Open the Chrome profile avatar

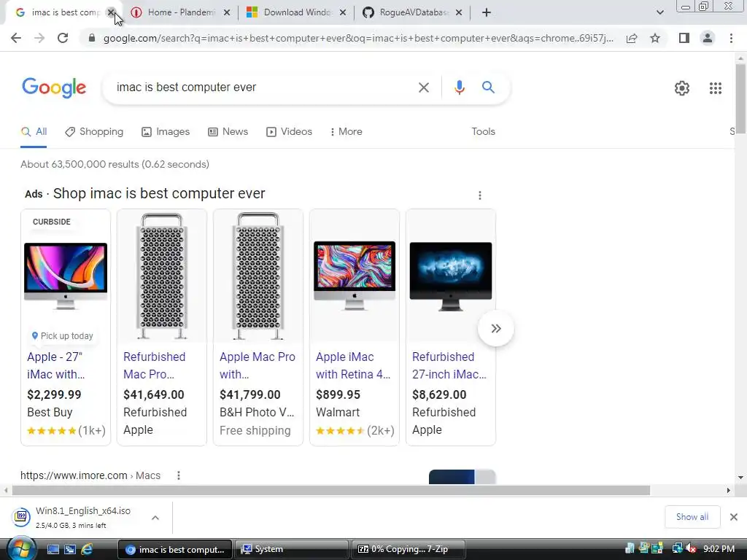tap(708, 38)
